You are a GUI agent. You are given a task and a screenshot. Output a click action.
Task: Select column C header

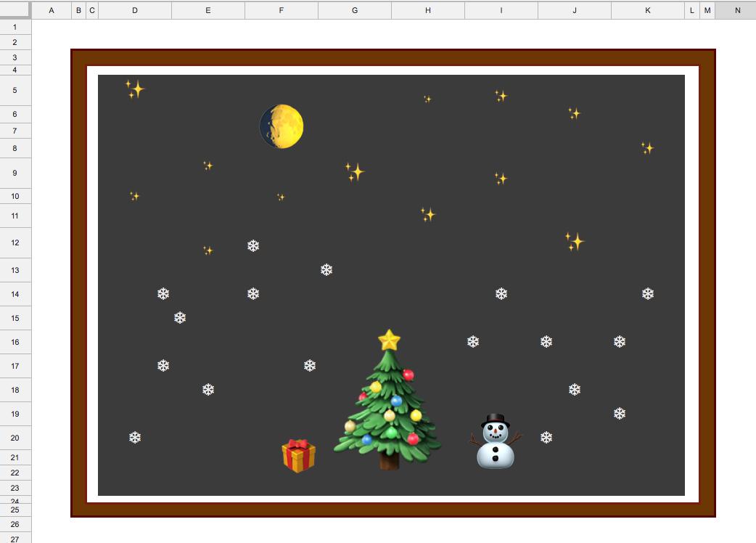coord(92,10)
